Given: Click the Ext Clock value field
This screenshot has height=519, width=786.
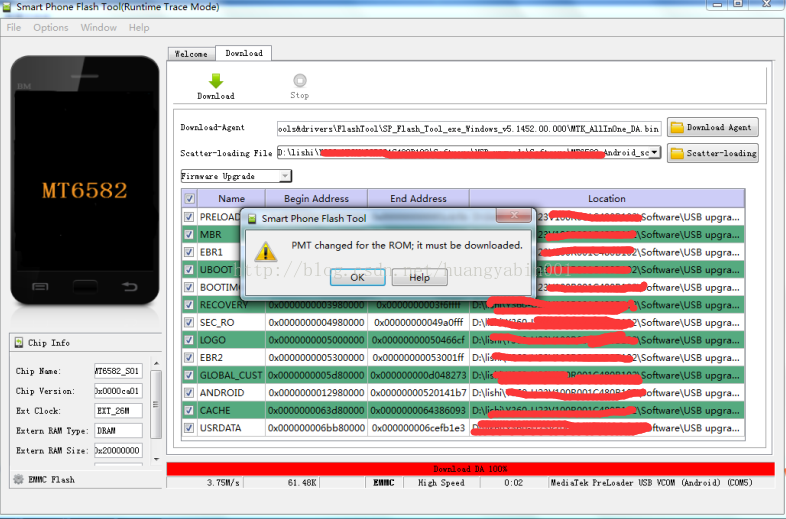Looking at the screenshot, I should [x=118, y=411].
